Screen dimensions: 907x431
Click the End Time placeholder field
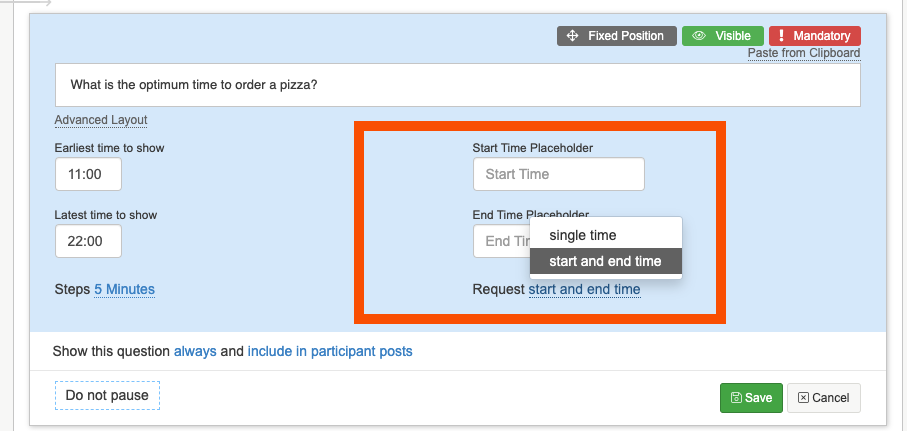pos(500,241)
